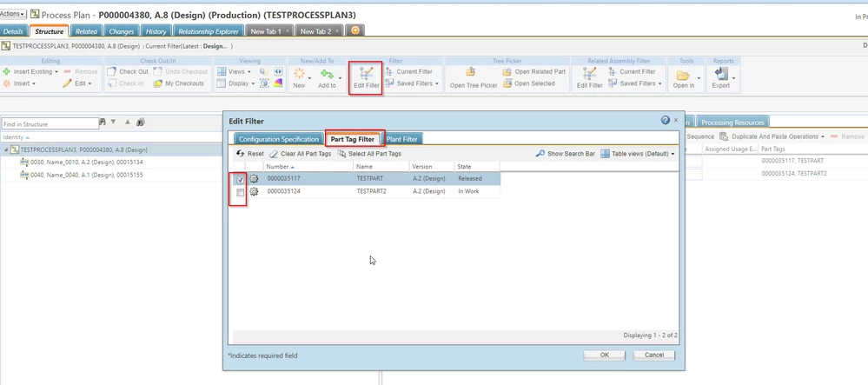Click the gear icon for part 0000035117
Viewport: 868px width, 385px height.
(254, 179)
